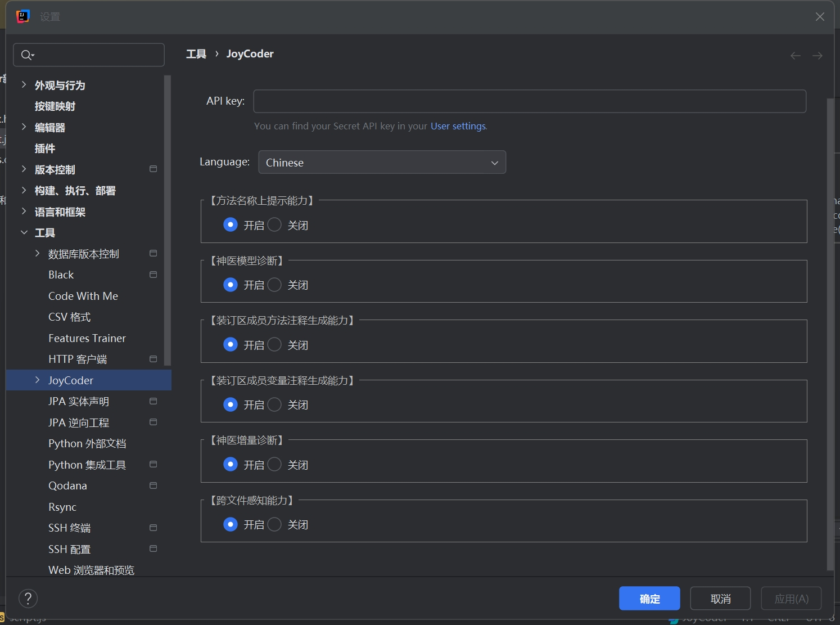Open the 插件 settings page
This screenshot has height=625, width=840.
point(45,149)
